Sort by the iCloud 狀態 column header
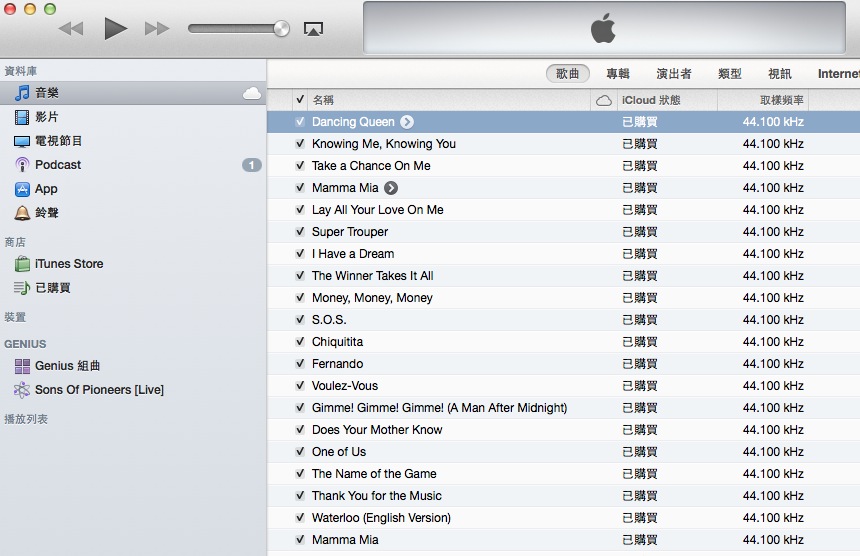 point(667,100)
